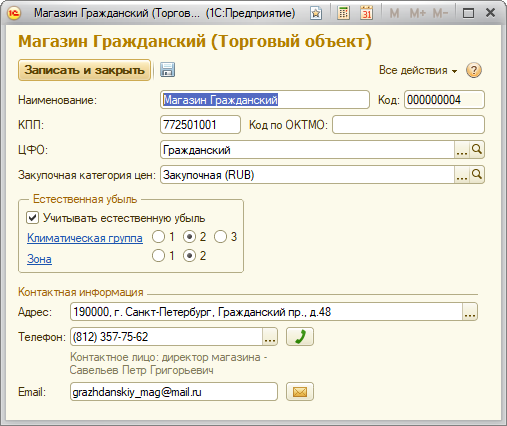Image resolution: width=507 pixels, height=426 pixels.
Task: Select Климатическая группа radio option 3
Action: (220, 237)
